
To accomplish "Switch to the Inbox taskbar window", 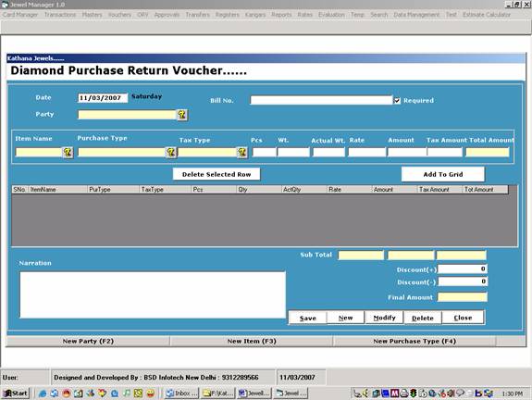I will coord(182,394).
